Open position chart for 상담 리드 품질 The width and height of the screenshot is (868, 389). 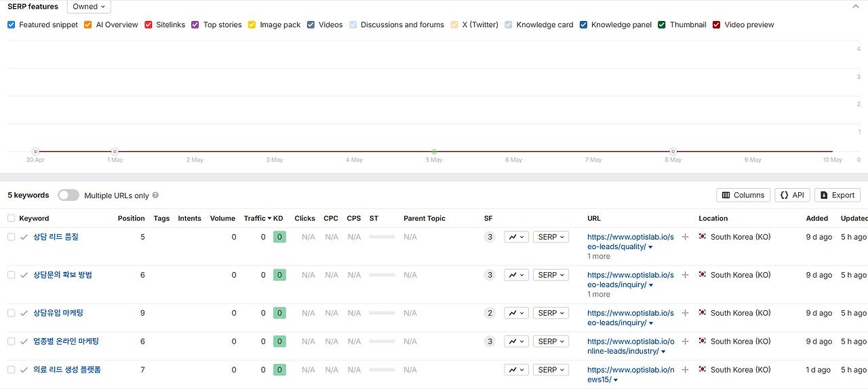516,237
